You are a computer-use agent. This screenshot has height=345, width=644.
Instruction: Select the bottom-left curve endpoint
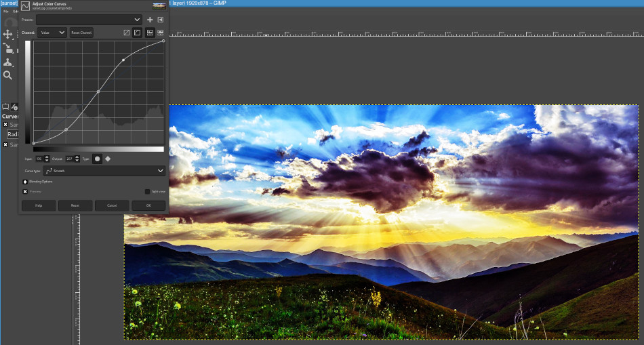coord(34,143)
